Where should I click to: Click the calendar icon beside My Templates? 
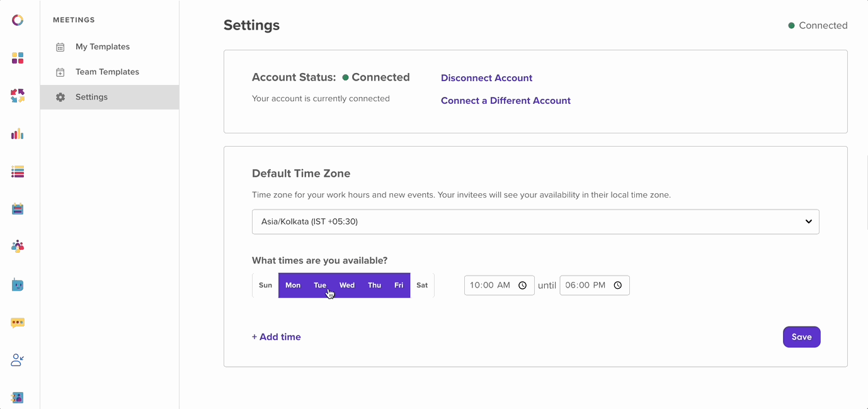(60, 47)
